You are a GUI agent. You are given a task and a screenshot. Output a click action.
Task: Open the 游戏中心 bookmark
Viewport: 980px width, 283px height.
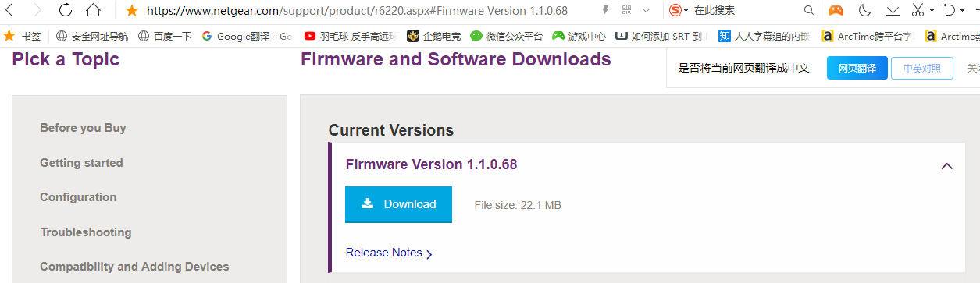point(579,36)
